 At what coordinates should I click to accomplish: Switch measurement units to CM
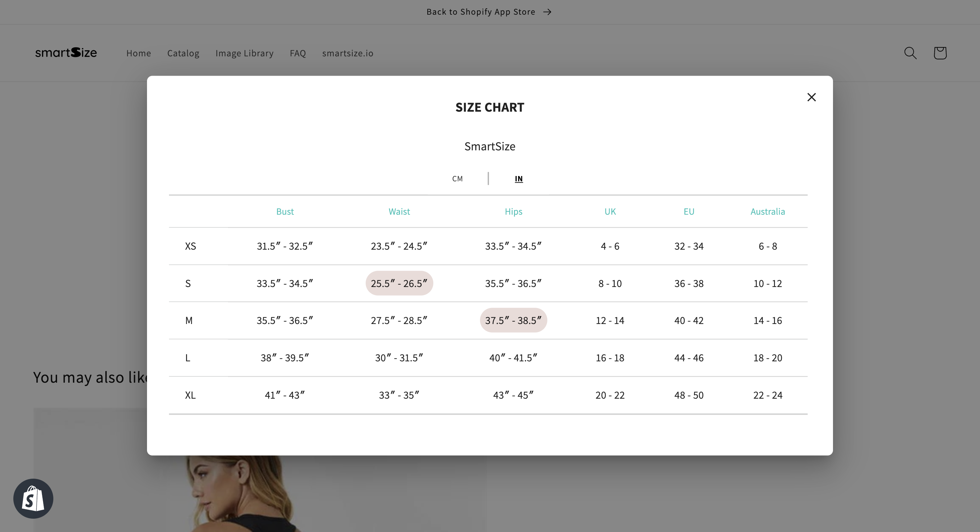[x=457, y=178]
